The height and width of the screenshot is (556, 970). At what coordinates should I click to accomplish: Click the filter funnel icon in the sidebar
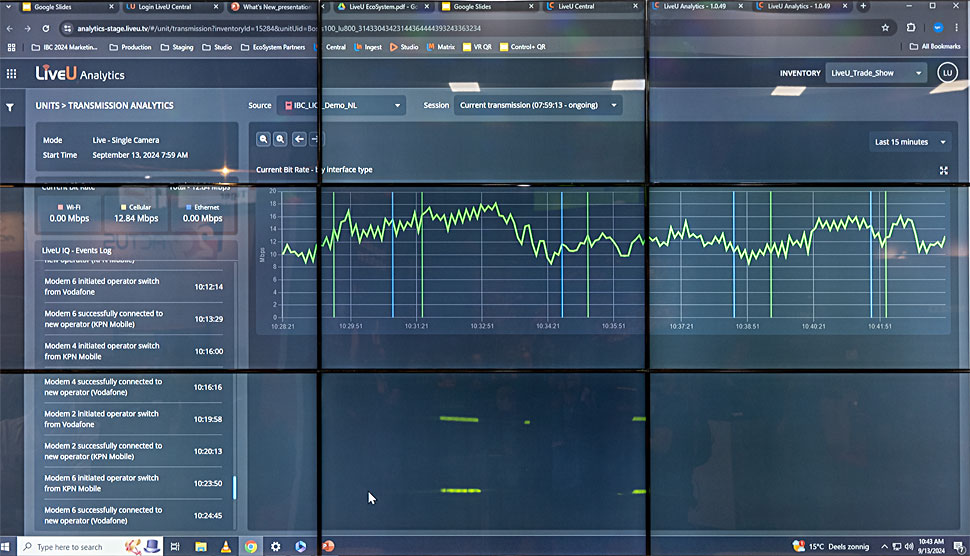pyautogui.click(x=10, y=107)
